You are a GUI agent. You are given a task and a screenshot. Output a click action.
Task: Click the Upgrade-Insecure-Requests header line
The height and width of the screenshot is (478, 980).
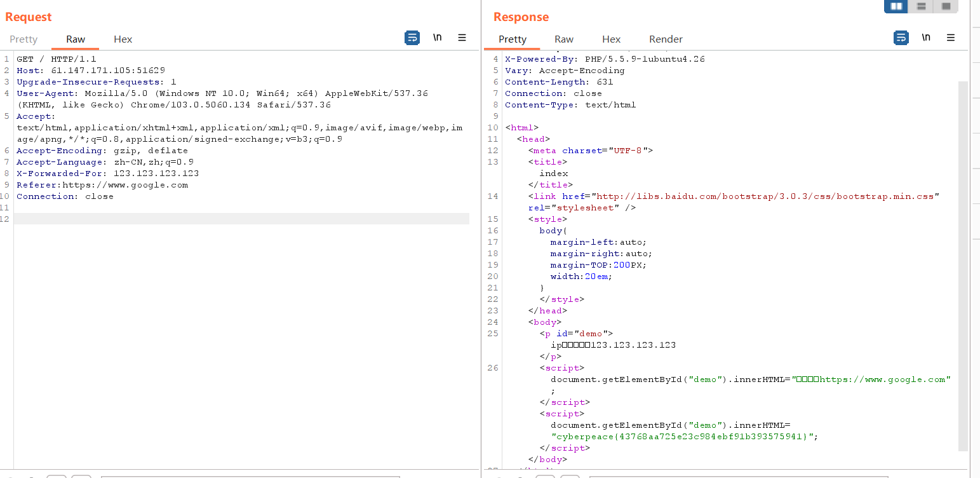97,82
